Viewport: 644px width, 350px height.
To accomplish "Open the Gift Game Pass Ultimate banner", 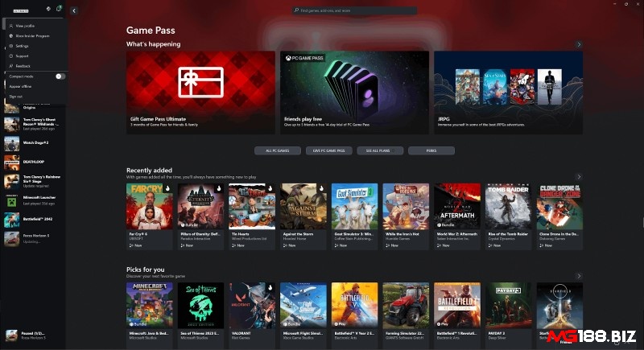I will (x=200, y=93).
